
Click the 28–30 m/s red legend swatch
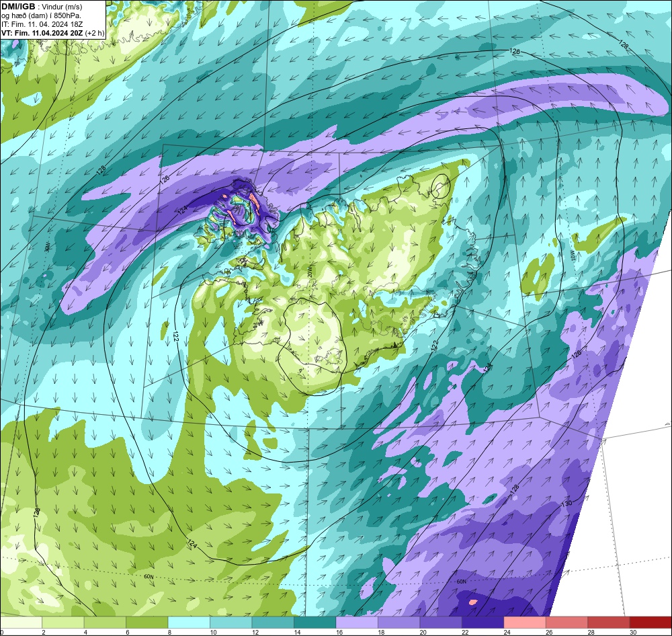pos(609,623)
